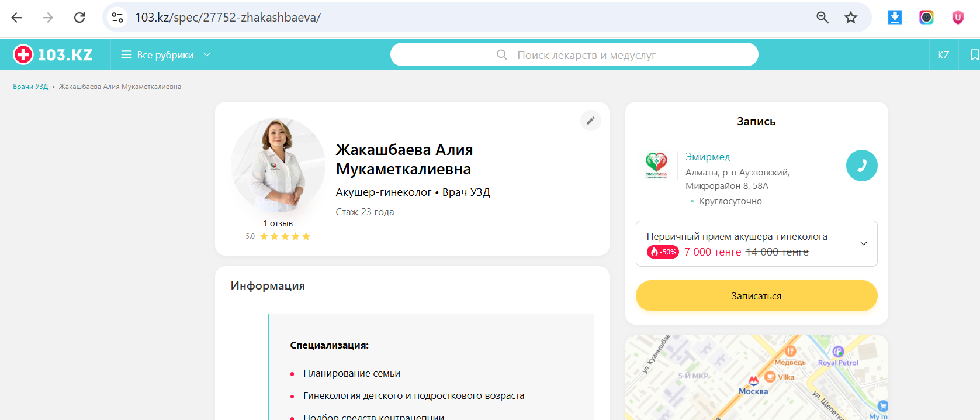
Task: Click the hamburger icon next to Все рубрики
Action: 126,55
